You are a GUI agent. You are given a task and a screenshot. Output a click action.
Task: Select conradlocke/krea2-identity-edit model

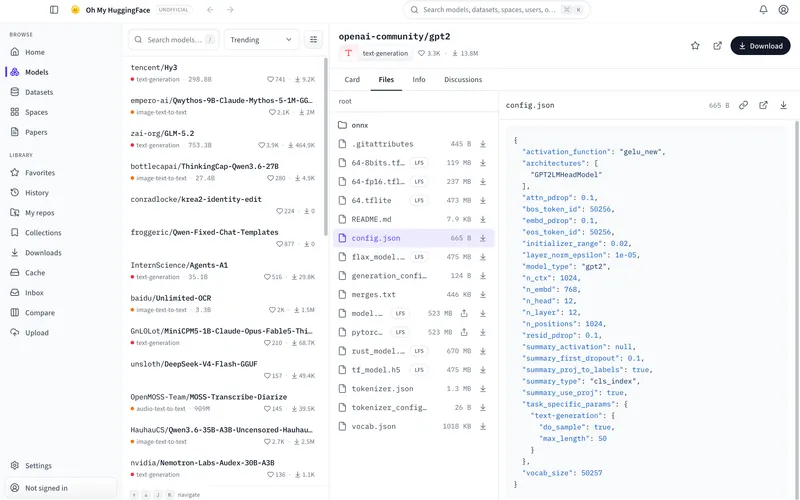pos(223,205)
